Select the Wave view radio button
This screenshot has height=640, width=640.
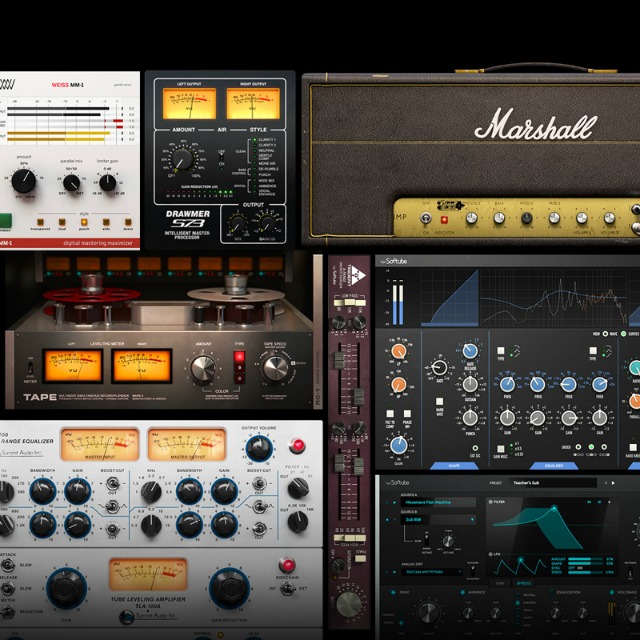[x=605, y=334]
